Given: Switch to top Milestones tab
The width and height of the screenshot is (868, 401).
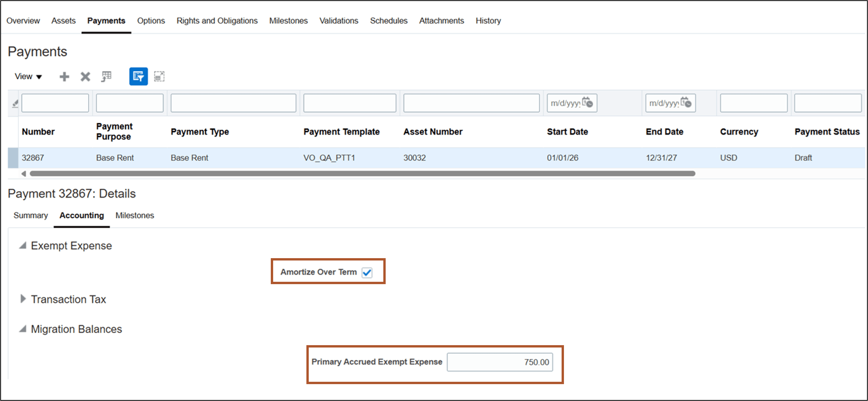Looking at the screenshot, I should pyautogui.click(x=288, y=21).
